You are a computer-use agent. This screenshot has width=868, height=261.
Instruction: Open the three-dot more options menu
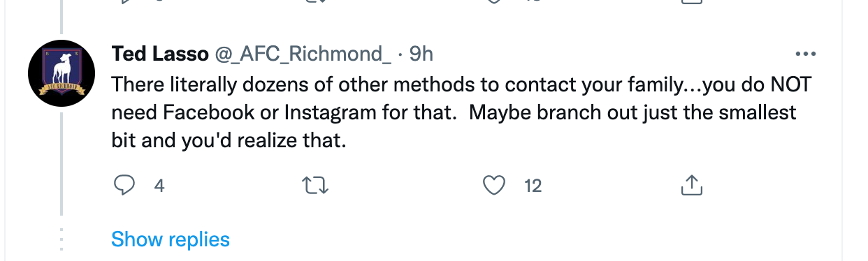click(806, 54)
